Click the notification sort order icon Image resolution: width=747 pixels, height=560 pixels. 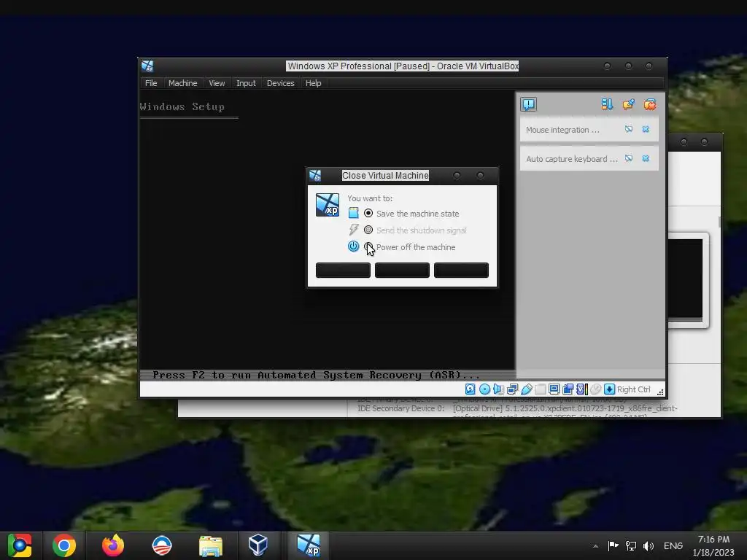coord(607,104)
